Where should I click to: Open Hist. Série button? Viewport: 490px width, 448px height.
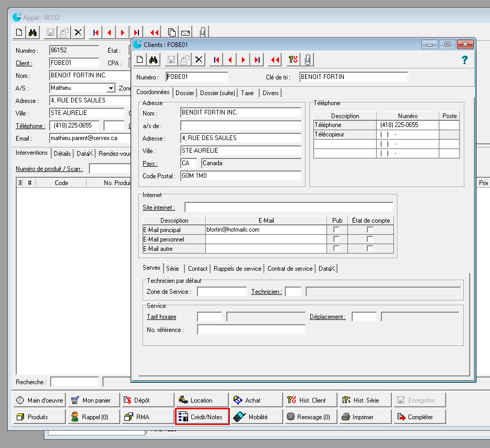(x=366, y=400)
